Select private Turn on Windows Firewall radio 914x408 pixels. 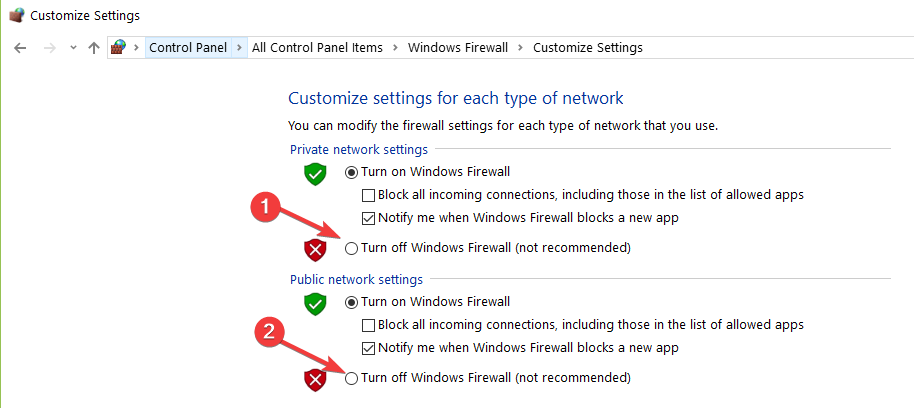tap(351, 172)
